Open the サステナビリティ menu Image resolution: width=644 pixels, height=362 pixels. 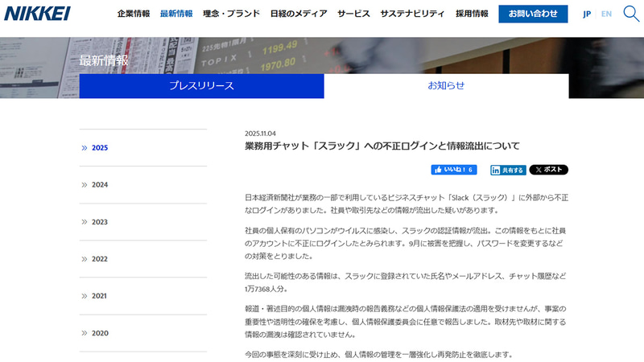click(x=412, y=14)
